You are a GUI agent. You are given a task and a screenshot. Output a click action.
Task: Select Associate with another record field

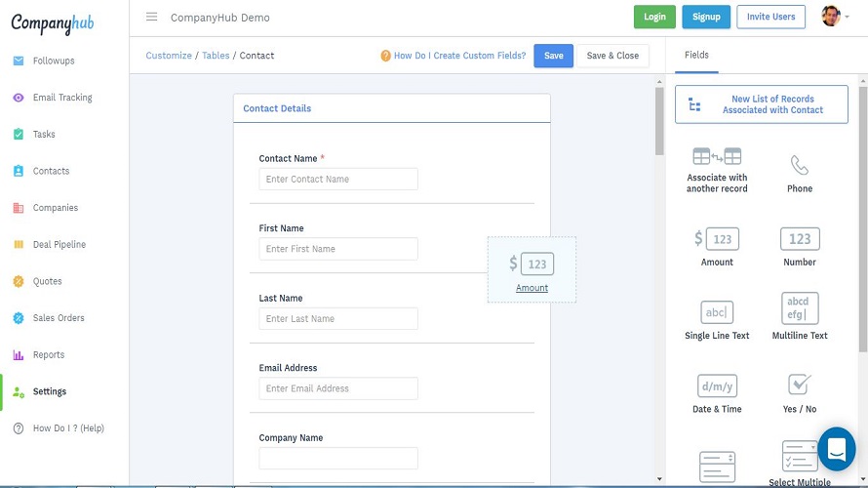coord(717,170)
